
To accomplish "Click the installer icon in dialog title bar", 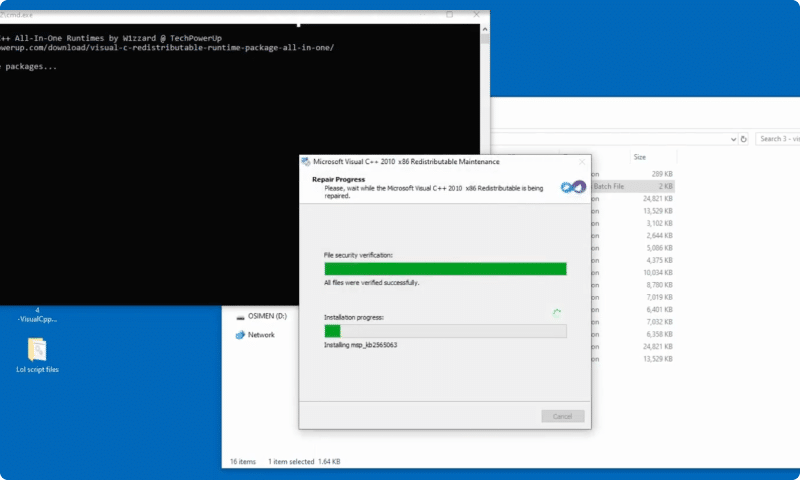I will coord(306,161).
